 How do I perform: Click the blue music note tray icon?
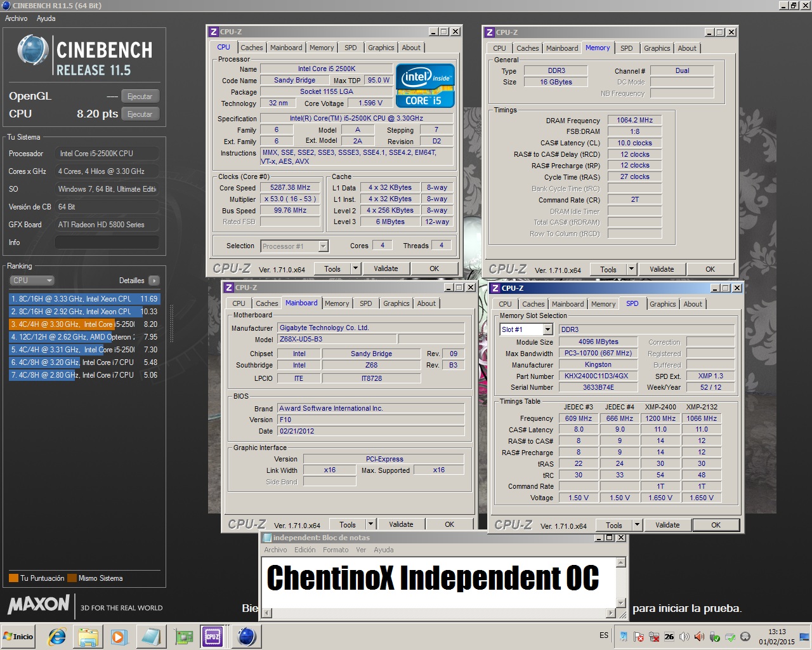click(624, 637)
